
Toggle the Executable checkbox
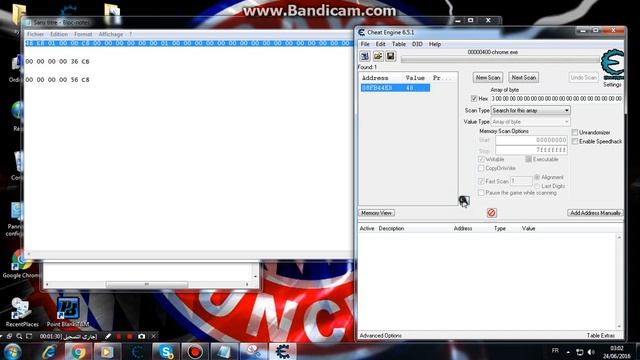coord(528,159)
